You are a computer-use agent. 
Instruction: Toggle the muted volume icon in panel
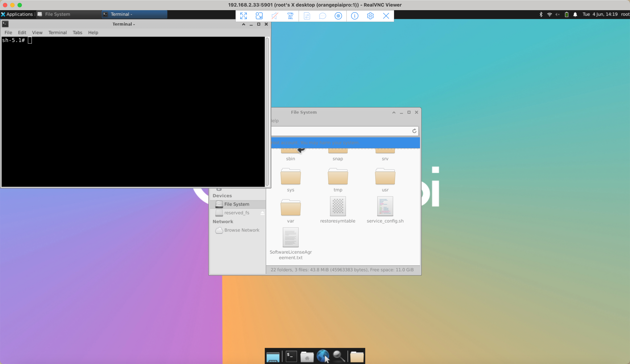click(x=557, y=15)
